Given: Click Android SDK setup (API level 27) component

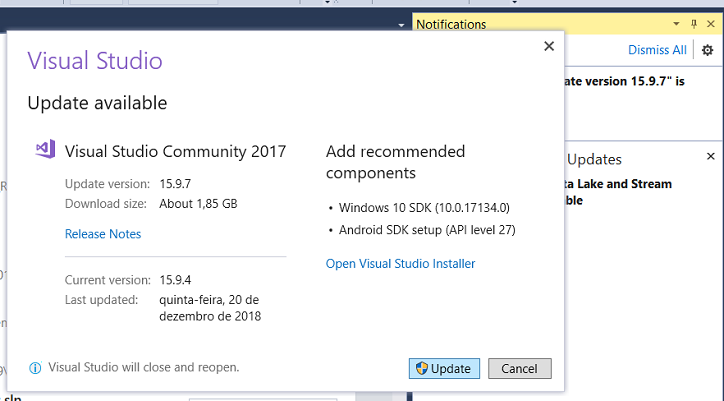Looking at the screenshot, I should point(427,230).
